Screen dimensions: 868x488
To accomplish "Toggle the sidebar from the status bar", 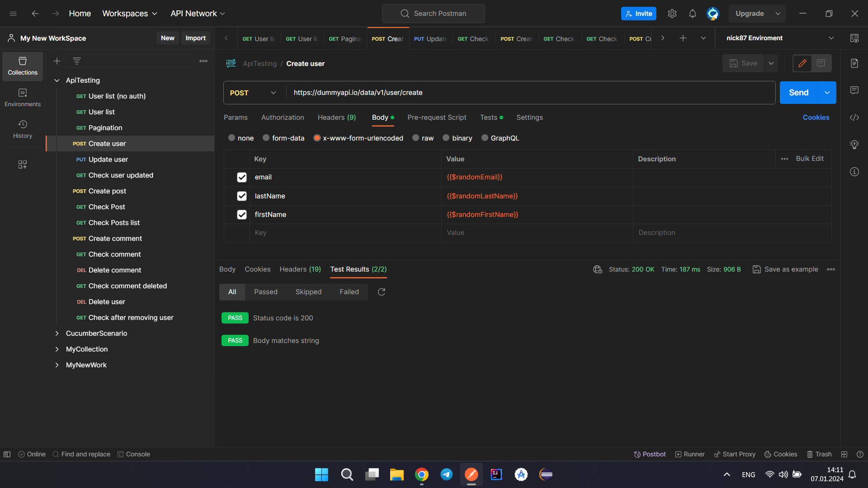I will tap(7, 454).
